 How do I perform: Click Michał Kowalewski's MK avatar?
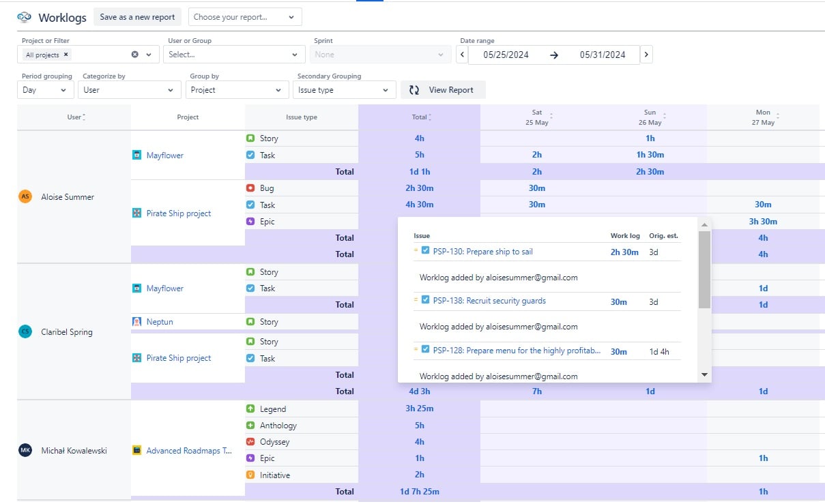tap(25, 450)
